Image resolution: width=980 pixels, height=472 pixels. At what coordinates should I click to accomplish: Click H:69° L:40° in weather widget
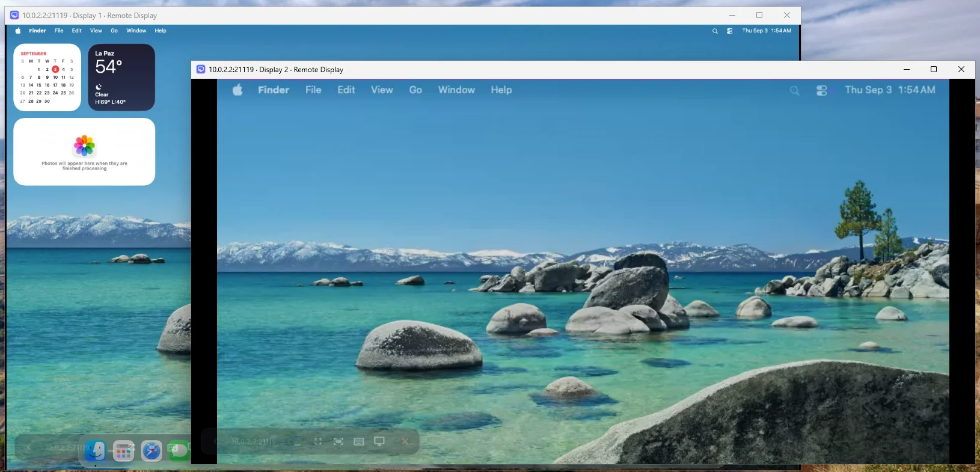click(x=111, y=102)
